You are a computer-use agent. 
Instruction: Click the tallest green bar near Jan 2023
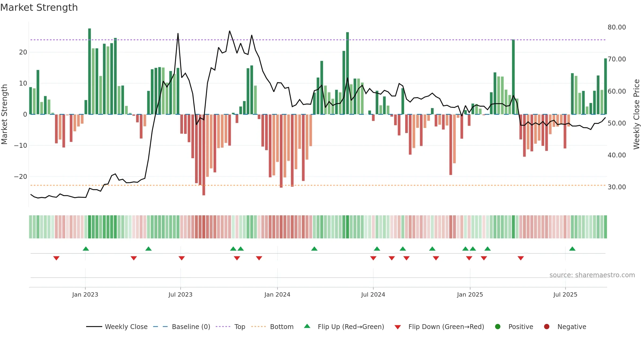[x=90, y=71]
